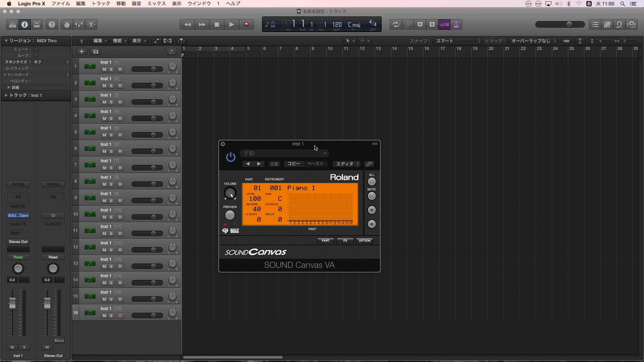Click the duplicate track icon
644x362 pixels.
coord(96,51)
